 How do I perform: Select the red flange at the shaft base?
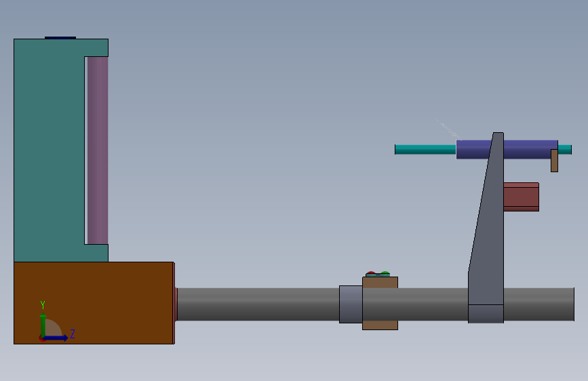[176, 304]
